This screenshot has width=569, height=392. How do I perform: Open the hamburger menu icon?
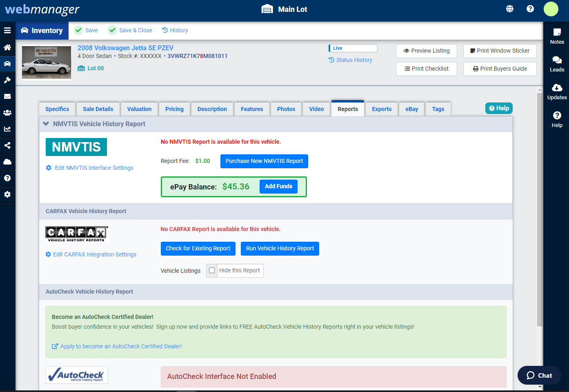[7, 31]
